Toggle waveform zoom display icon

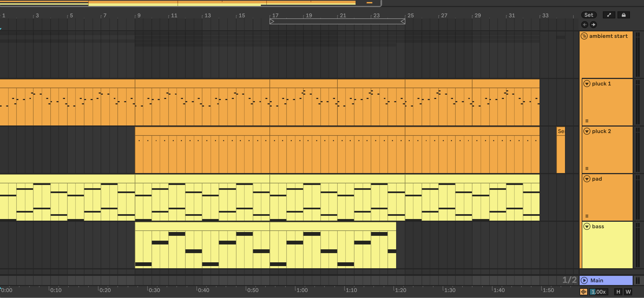[x=583, y=292]
